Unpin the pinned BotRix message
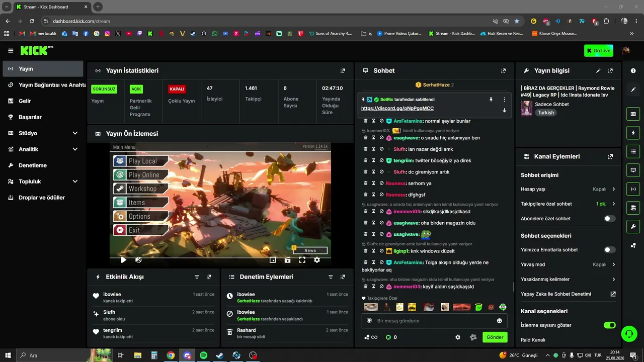 pos(491,100)
